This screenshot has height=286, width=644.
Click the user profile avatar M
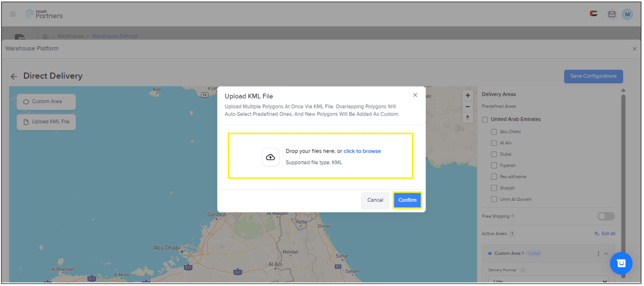coord(627,14)
